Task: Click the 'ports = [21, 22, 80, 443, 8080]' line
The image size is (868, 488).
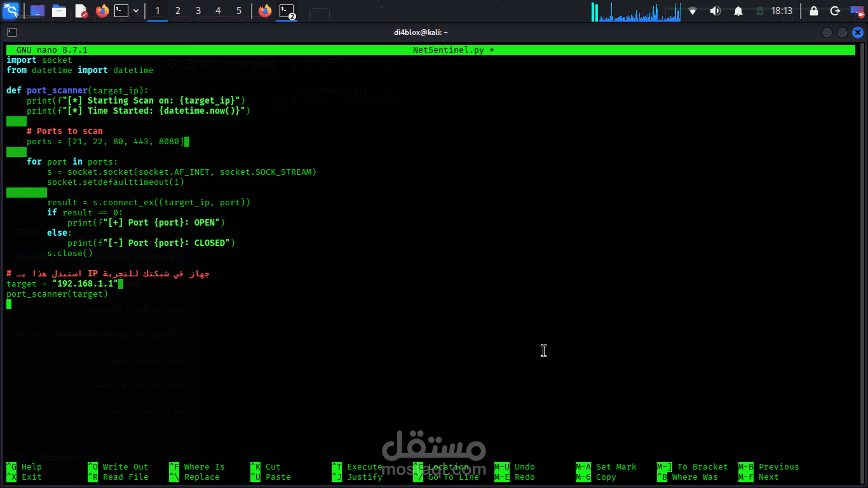Action: click(x=105, y=141)
